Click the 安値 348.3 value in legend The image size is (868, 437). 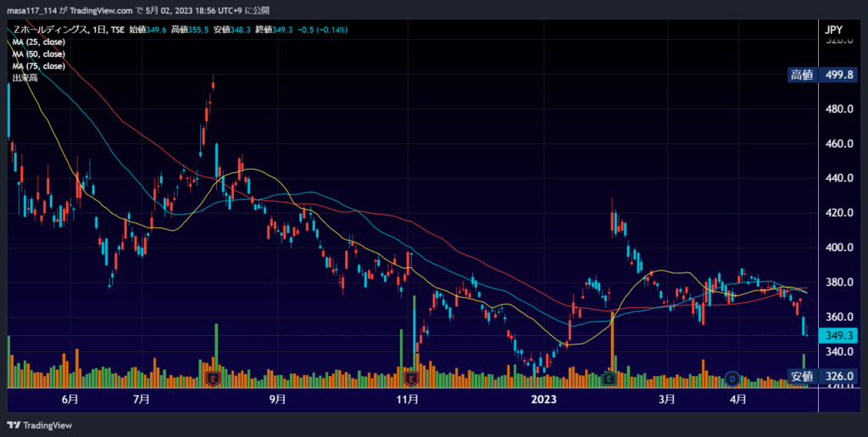tap(232, 30)
